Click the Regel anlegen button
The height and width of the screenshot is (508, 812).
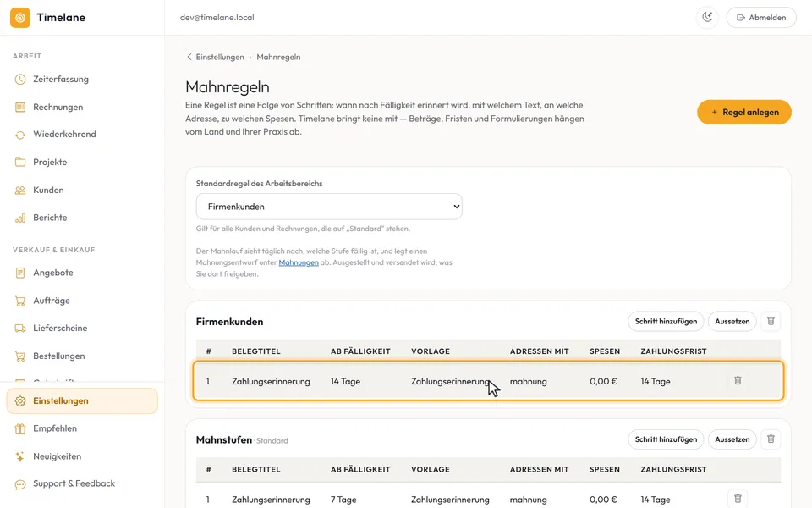pyautogui.click(x=744, y=112)
